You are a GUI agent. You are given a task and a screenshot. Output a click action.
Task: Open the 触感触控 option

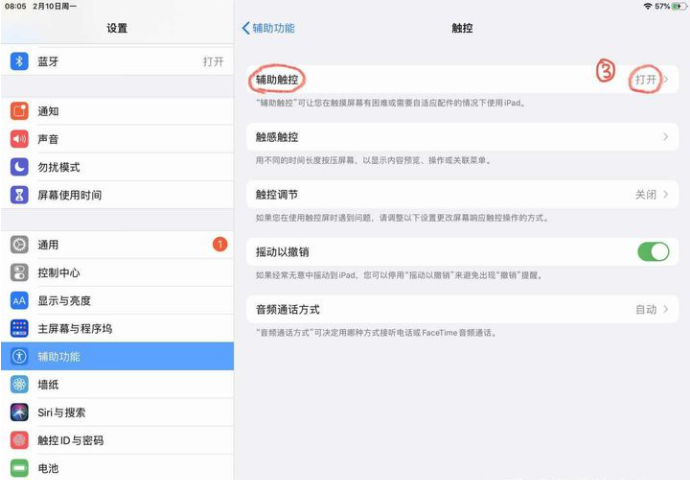click(x=462, y=137)
